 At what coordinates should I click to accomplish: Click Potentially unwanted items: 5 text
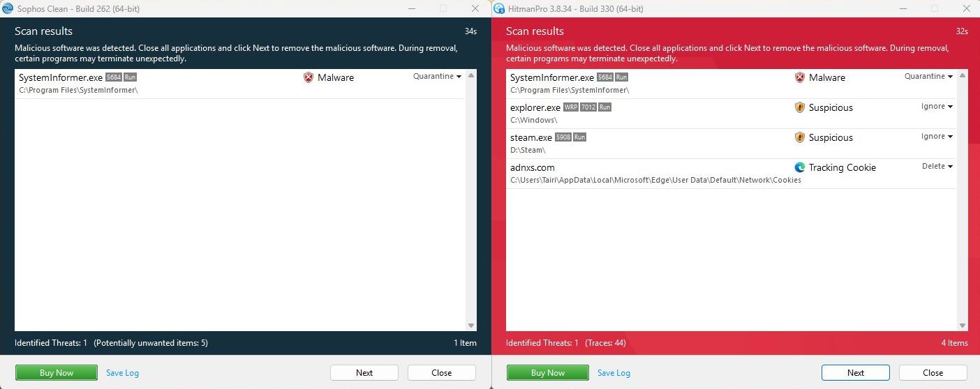coord(151,343)
